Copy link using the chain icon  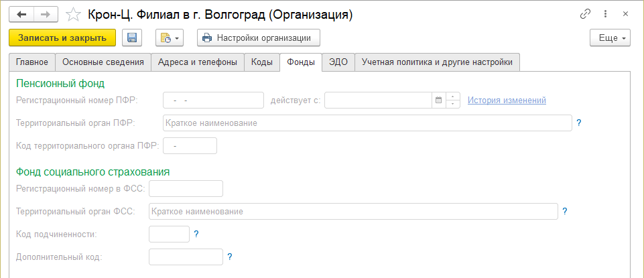[585, 14]
